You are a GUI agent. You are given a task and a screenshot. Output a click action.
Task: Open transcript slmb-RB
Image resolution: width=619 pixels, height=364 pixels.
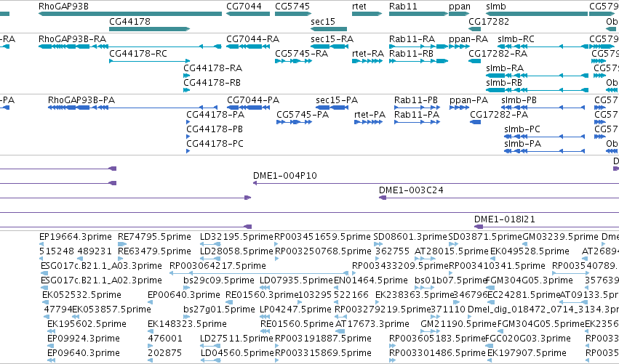click(x=504, y=82)
